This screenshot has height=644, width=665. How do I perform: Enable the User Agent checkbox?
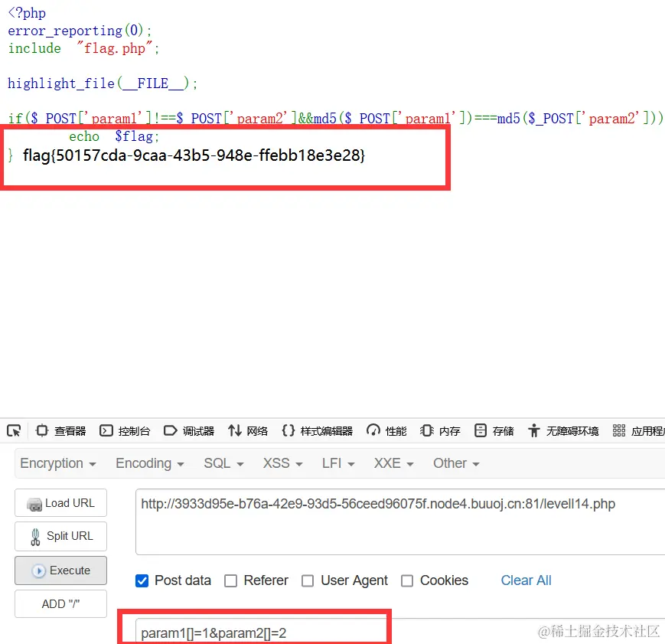click(308, 580)
